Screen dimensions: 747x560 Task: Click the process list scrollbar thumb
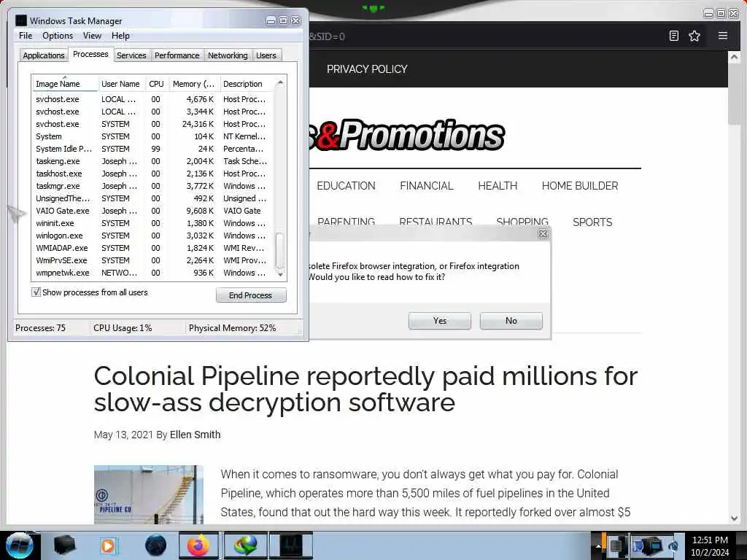(280, 251)
